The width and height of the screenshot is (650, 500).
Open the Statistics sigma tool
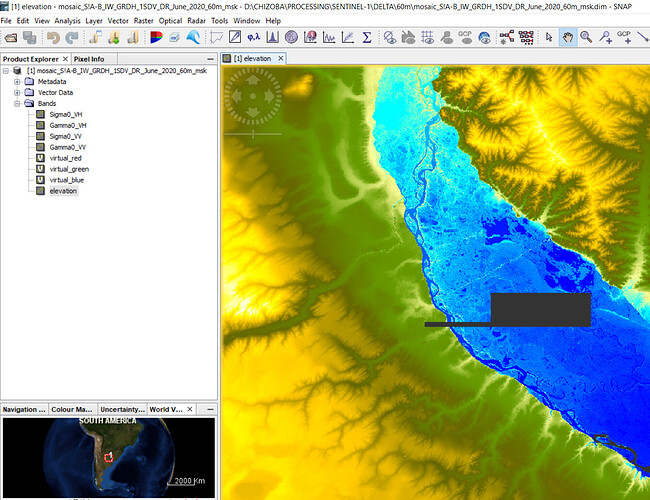pos(366,37)
